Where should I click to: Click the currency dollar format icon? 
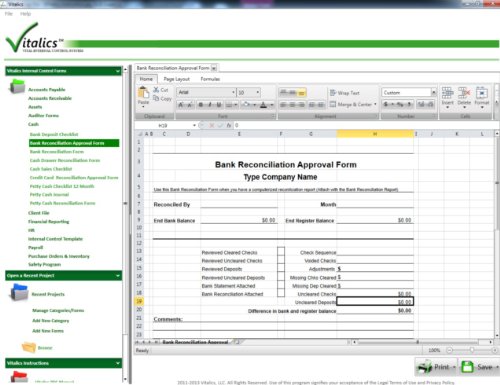click(x=386, y=104)
